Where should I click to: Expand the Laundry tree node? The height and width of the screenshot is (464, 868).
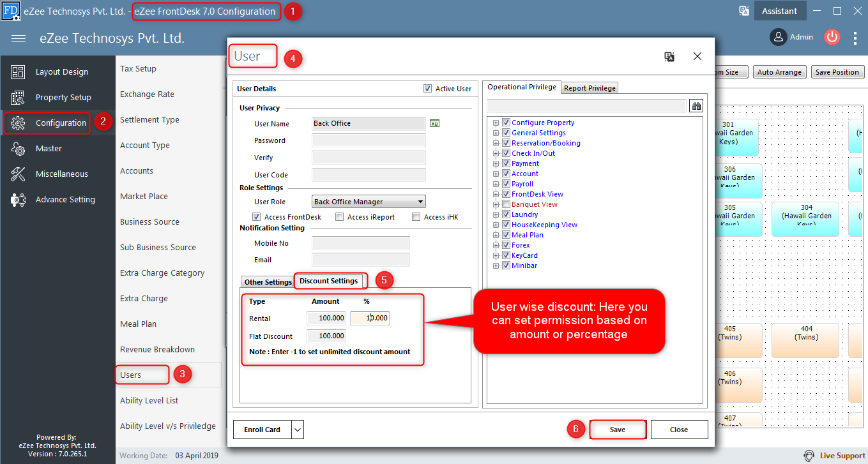click(x=496, y=214)
